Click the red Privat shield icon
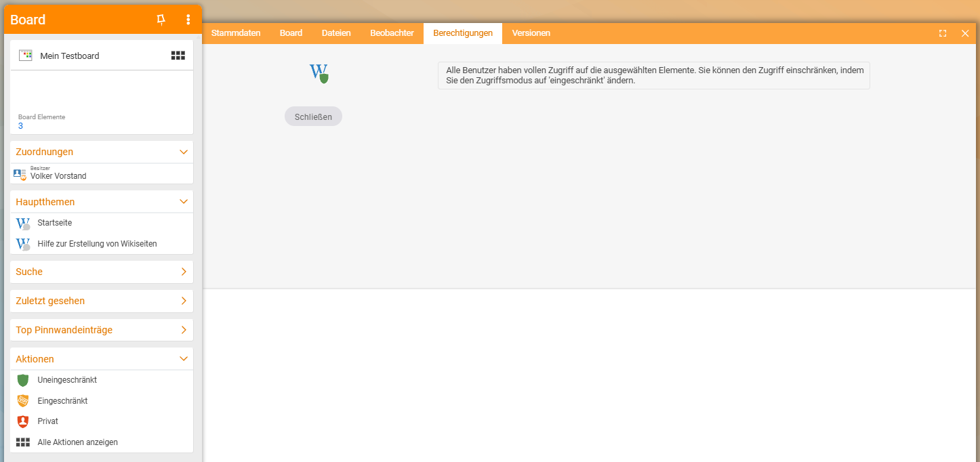The width and height of the screenshot is (980, 462). 23,421
